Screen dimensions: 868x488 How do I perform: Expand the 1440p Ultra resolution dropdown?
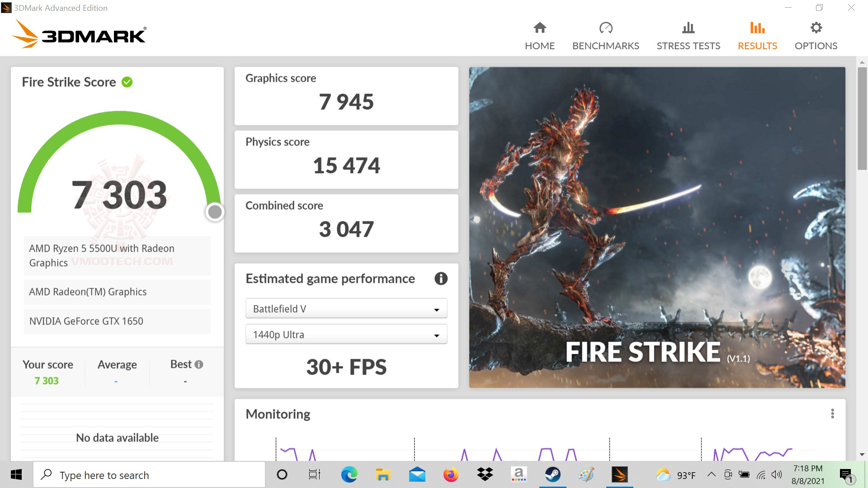(346, 335)
